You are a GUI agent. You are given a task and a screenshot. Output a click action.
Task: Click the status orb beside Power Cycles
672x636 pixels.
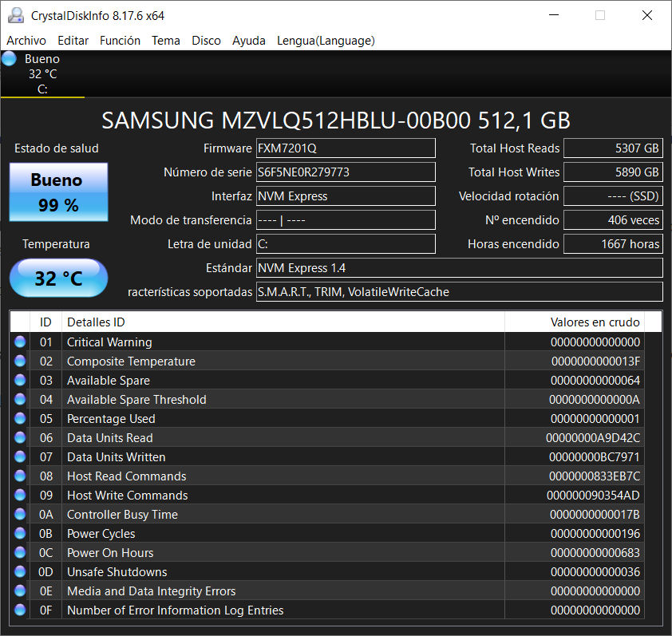click(x=20, y=533)
